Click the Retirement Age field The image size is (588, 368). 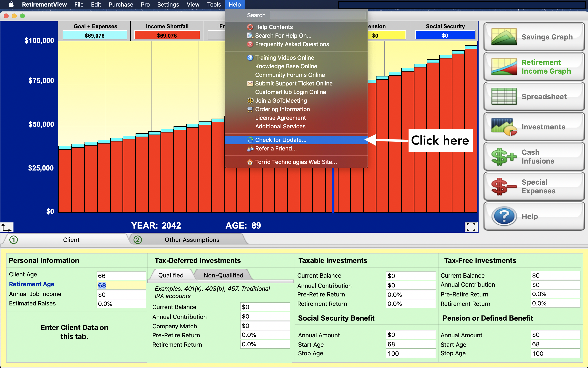(x=121, y=285)
